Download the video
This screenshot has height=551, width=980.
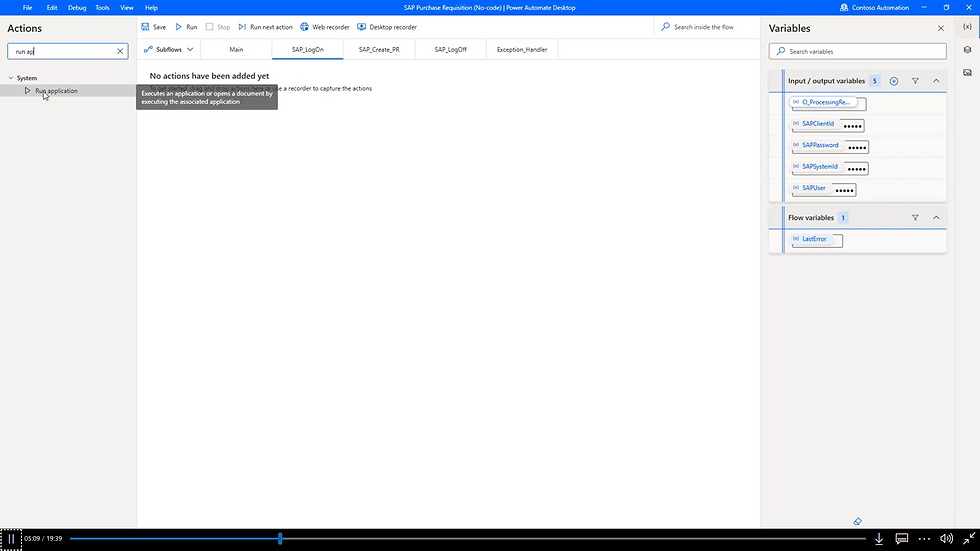pyautogui.click(x=879, y=539)
